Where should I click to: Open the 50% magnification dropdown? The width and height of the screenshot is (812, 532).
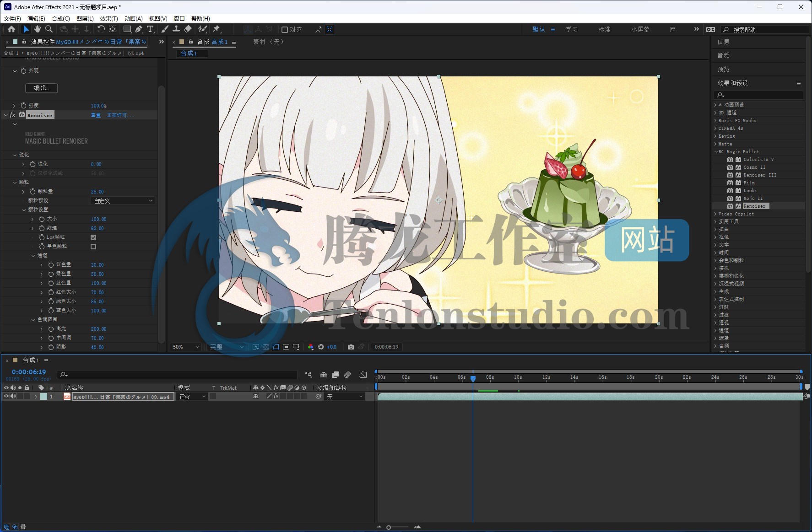186,347
